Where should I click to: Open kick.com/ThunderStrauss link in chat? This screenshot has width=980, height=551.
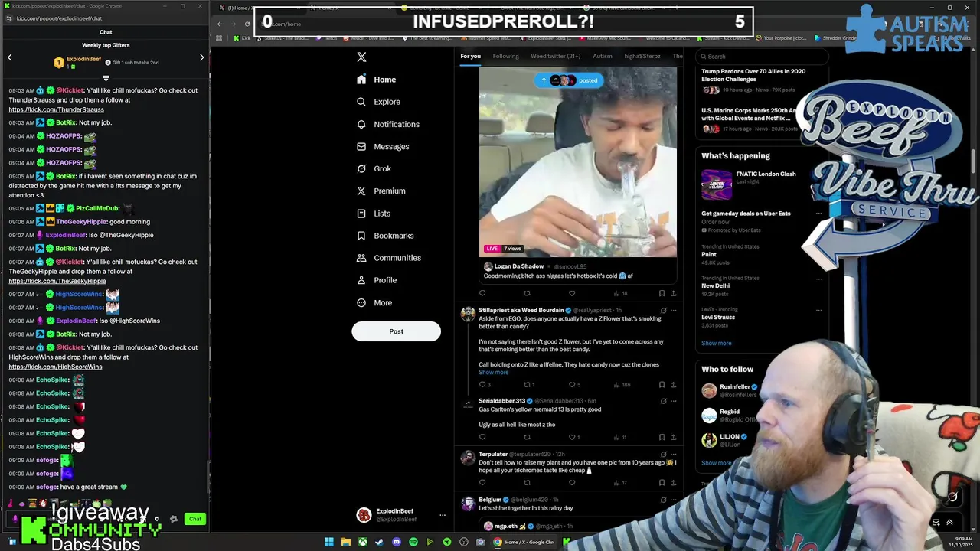pyautogui.click(x=56, y=109)
